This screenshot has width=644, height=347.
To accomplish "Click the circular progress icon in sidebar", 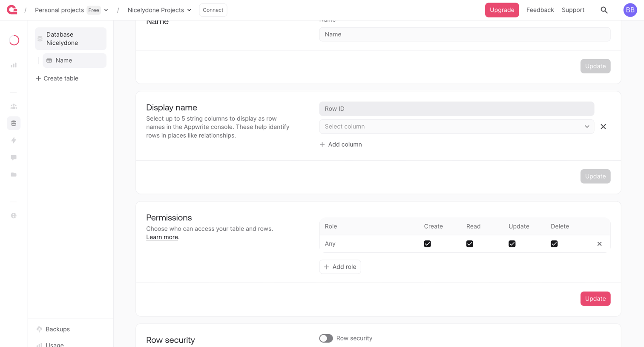I will [14, 40].
